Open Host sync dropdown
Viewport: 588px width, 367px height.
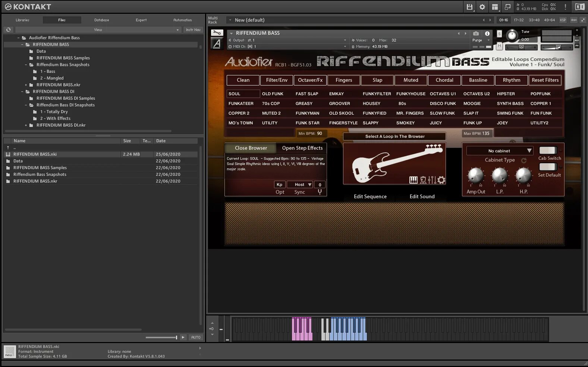point(299,184)
